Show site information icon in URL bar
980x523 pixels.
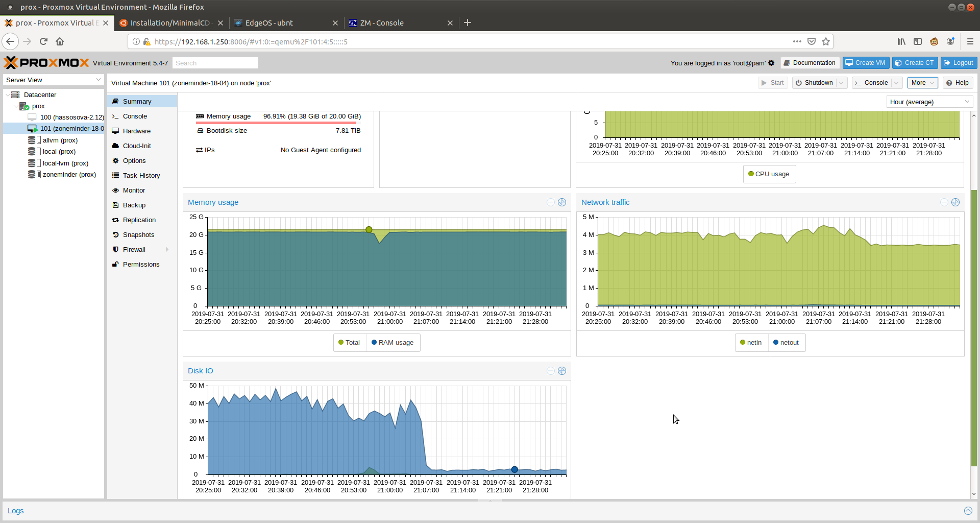coord(136,41)
